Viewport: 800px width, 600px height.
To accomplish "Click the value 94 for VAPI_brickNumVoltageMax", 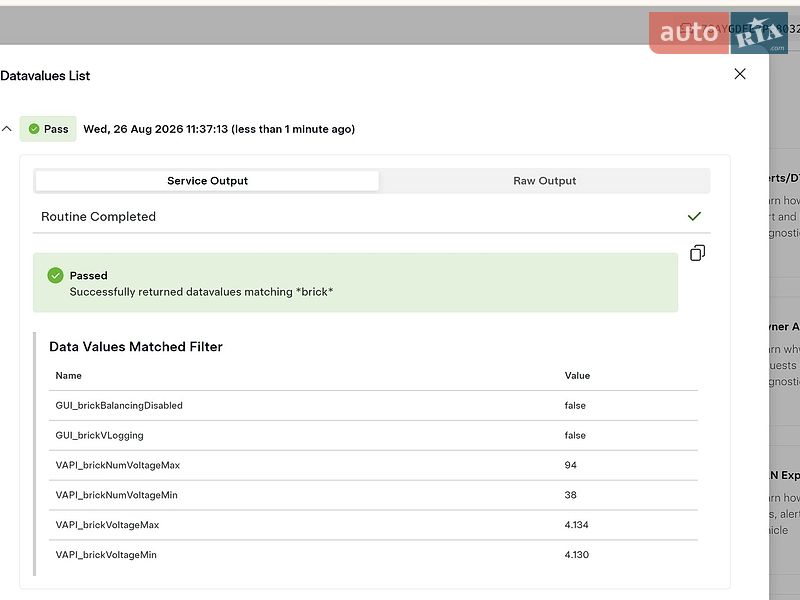I will click(x=570, y=465).
